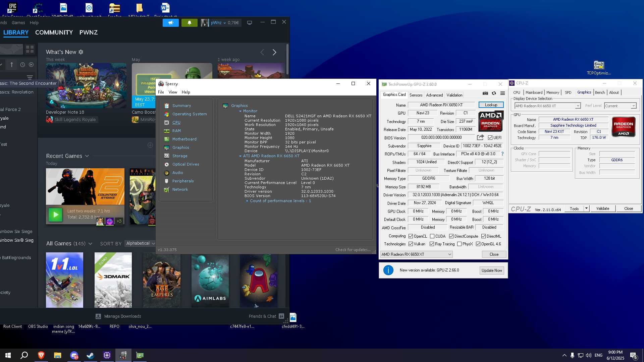Image resolution: width=644 pixels, height=362 pixels.
Task: Select Motherboard in Speccy sidebar
Action: click(x=184, y=139)
